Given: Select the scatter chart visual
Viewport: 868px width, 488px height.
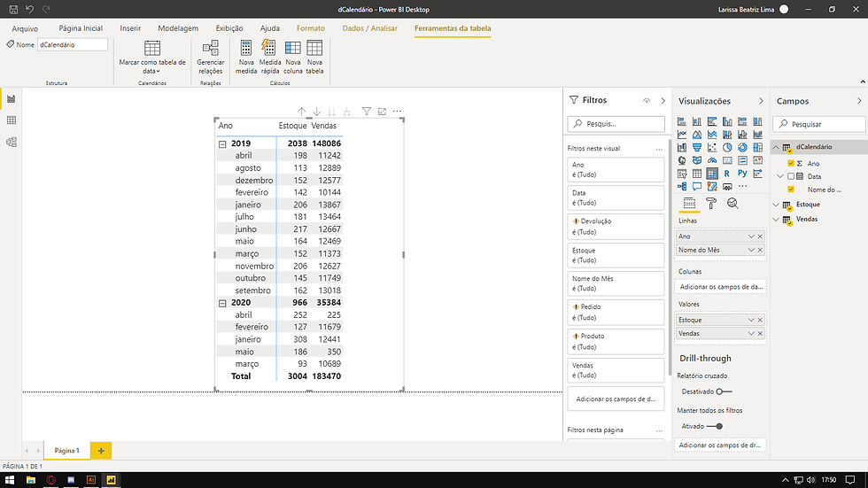Looking at the screenshot, I should 712,148.
